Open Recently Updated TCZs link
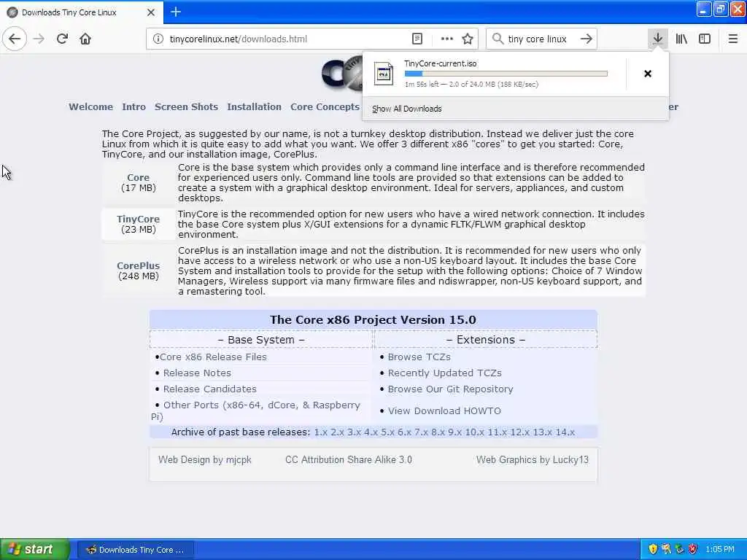 pyautogui.click(x=444, y=373)
